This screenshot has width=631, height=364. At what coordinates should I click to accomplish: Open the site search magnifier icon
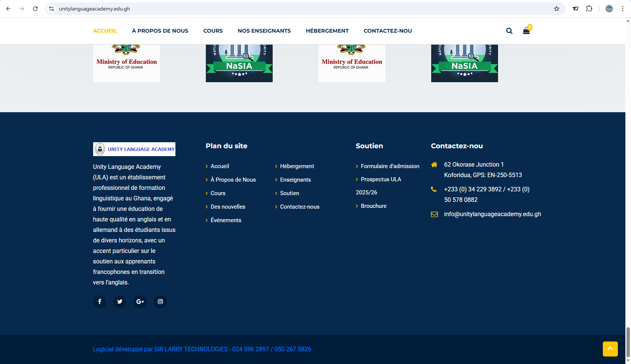tap(509, 31)
